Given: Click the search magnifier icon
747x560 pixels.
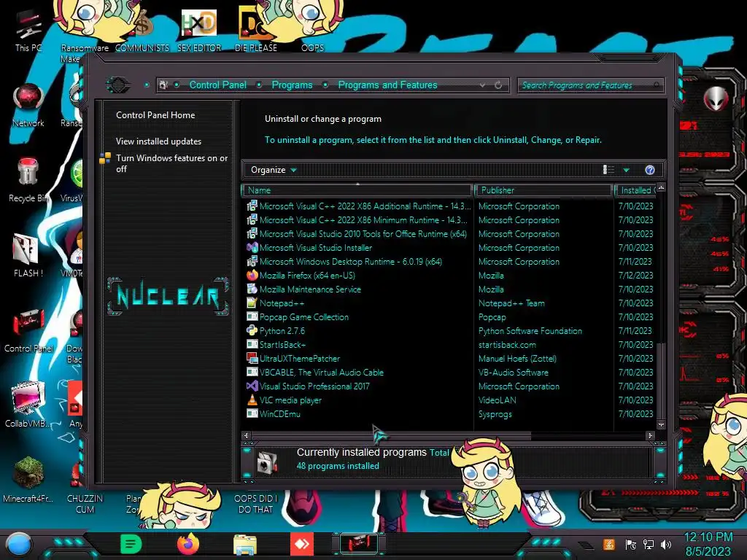Looking at the screenshot, I should tap(657, 85).
